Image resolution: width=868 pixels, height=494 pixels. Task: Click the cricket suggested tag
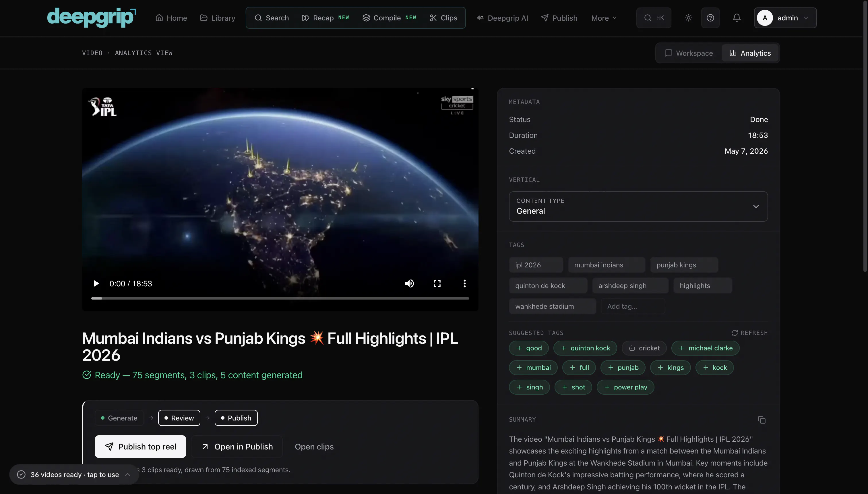[x=644, y=348]
